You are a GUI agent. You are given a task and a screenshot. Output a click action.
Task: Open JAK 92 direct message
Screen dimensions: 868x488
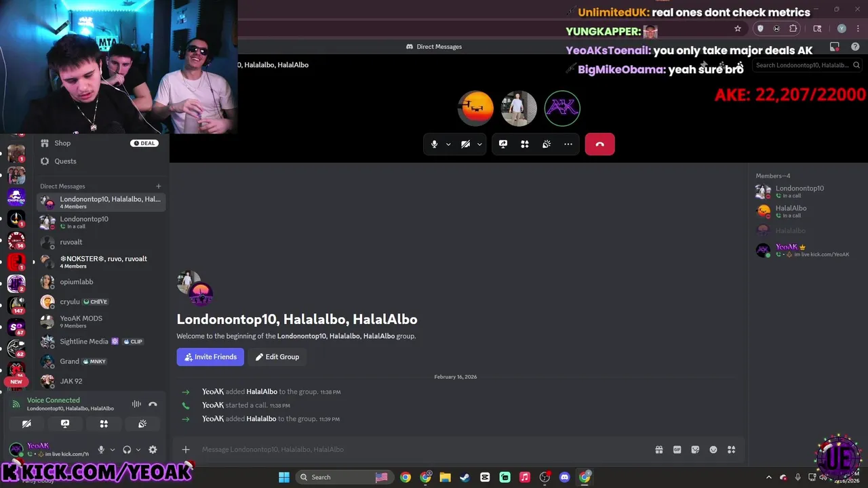100,381
